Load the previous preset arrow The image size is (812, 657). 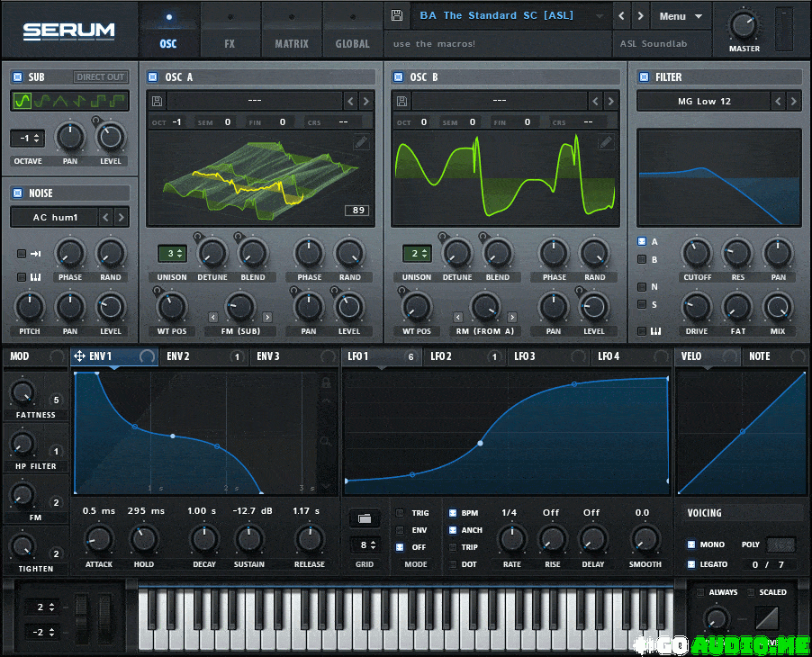pos(621,16)
